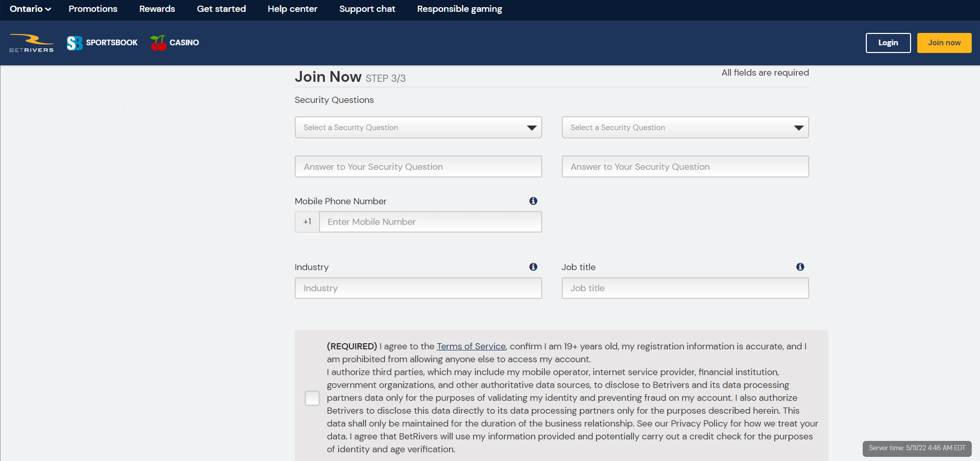
Task: Click the first security answer field
Action: tap(418, 167)
